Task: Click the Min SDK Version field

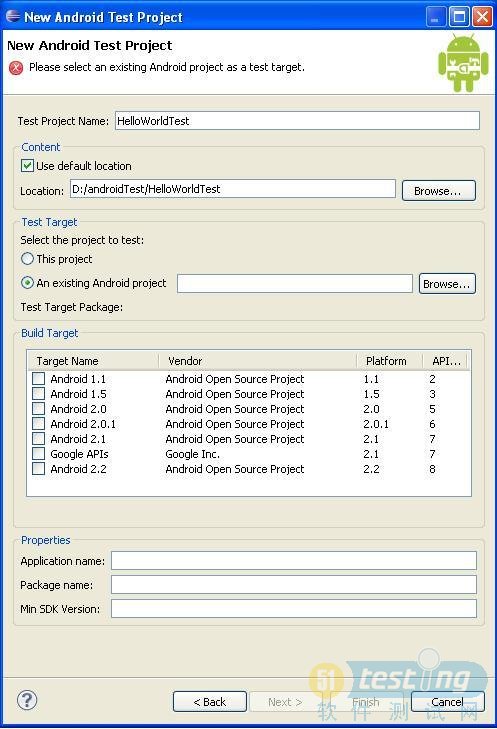Action: [294, 609]
